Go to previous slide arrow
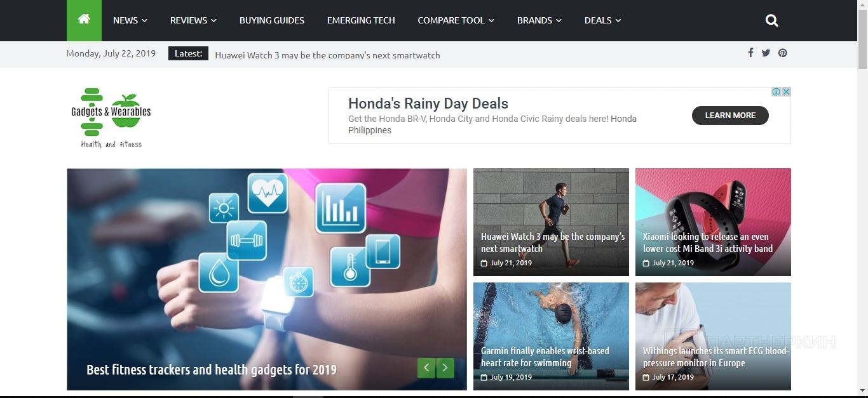This screenshot has width=868, height=398. (x=426, y=368)
